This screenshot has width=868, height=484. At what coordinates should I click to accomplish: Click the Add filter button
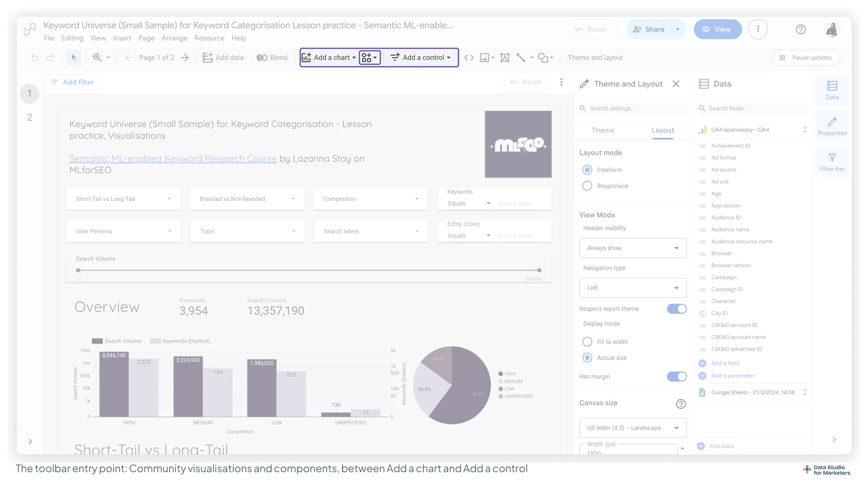coord(73,82)
